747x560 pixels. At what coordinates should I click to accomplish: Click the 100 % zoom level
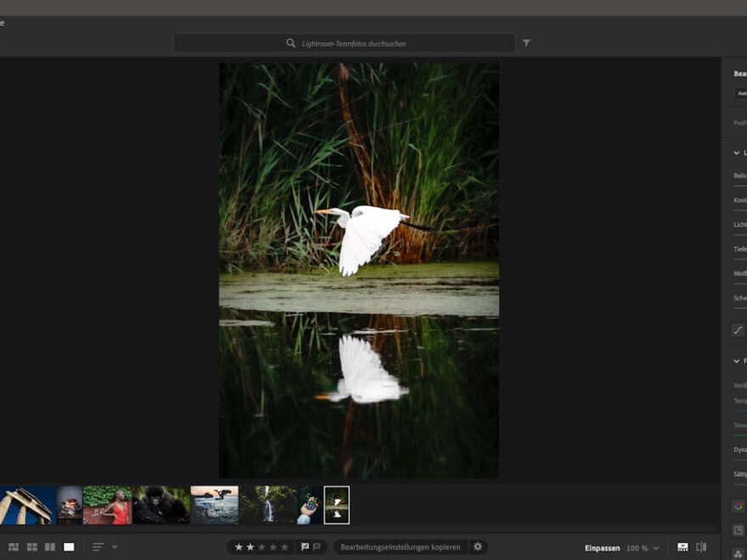point(637,548)
